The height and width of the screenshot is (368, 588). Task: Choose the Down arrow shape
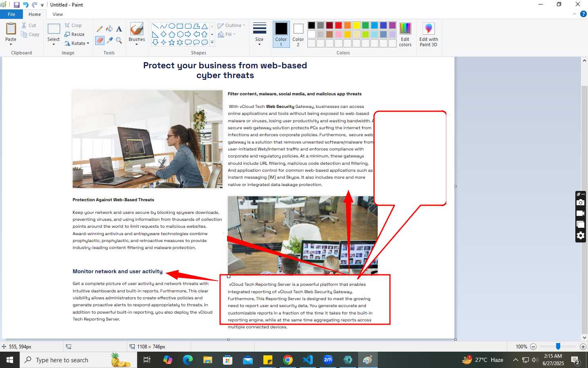point(156,43)
